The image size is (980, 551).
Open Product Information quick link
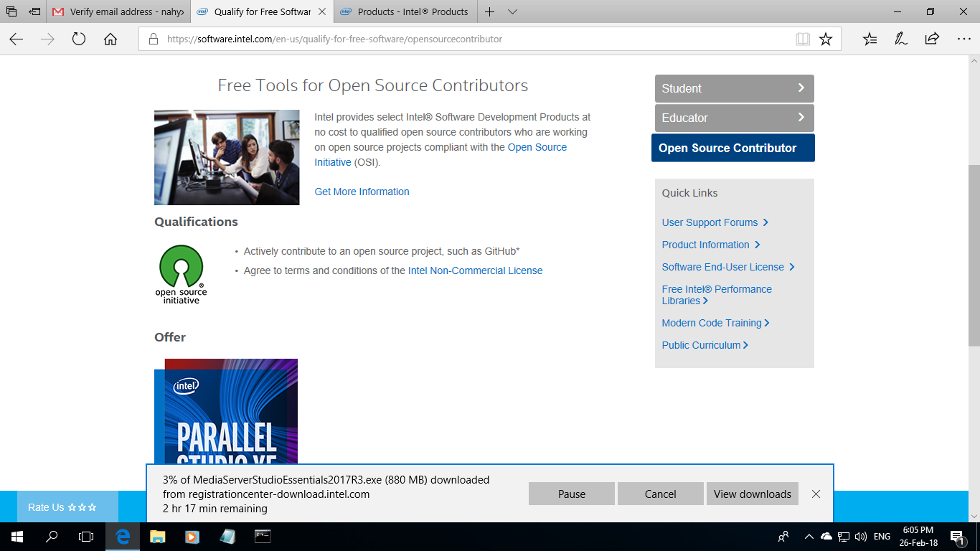click(710, 245)
